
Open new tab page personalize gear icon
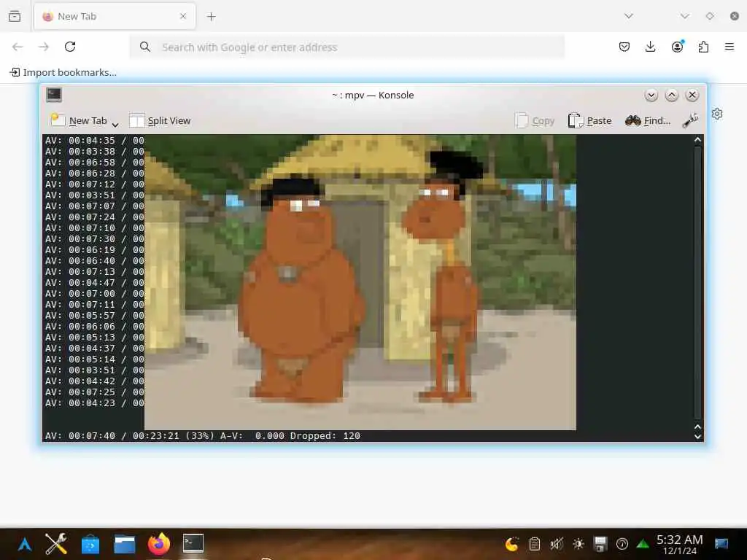(717, 114)
